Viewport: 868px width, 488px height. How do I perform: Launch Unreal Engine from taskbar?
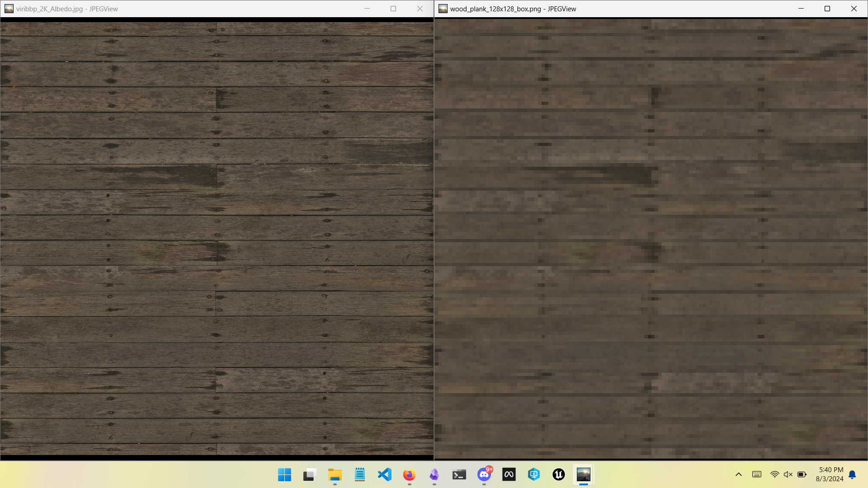559,474
